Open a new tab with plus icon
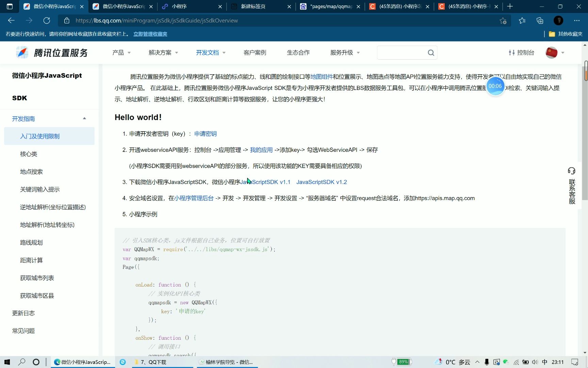Image resolution: width=588 pixels, height=368 pixels. coord(510,6)
